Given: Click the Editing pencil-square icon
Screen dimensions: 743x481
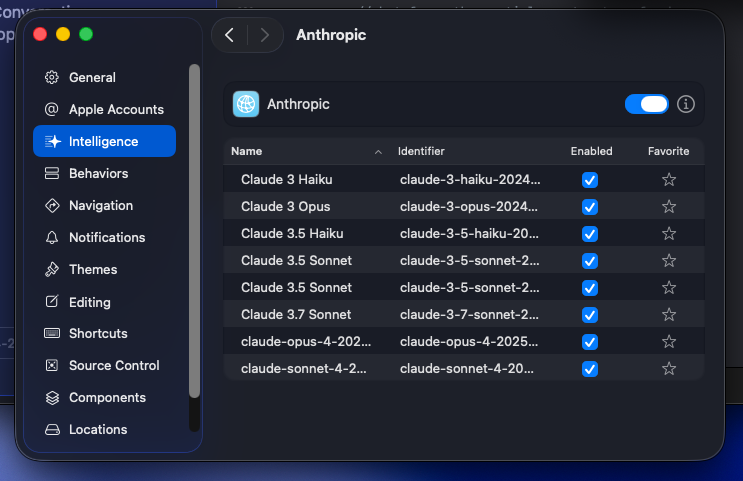Looking at the screenshot, I should pos(52,301).
